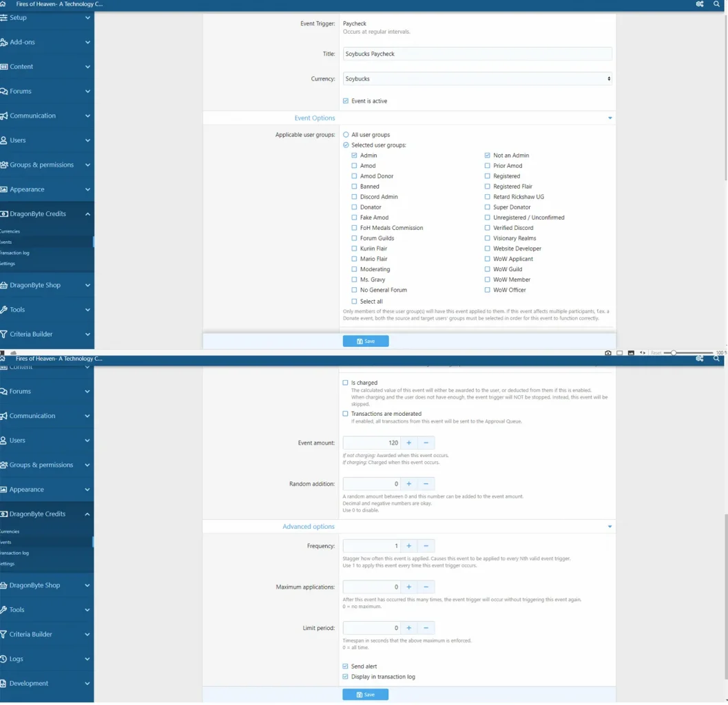
Task: Click the admin cogs icon in upper header
Action: (700, 3)
